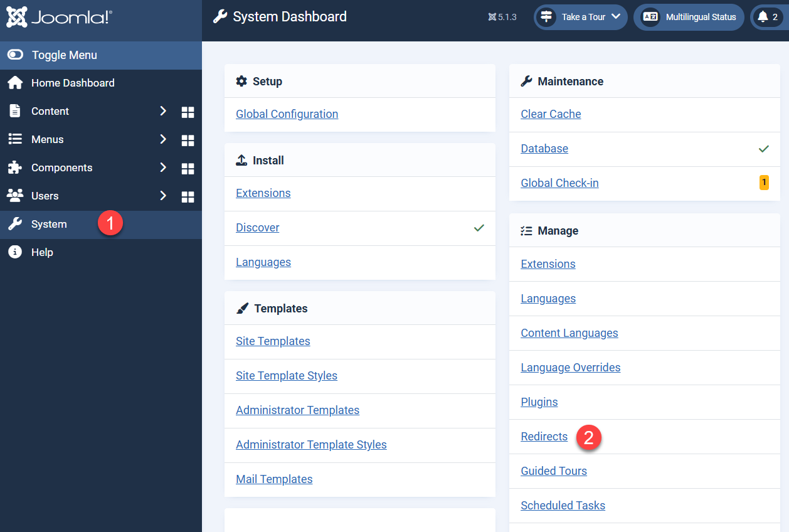Click the Setup gear icon
This screenshot has width=789, height=532.
click(x=241, y=80)
